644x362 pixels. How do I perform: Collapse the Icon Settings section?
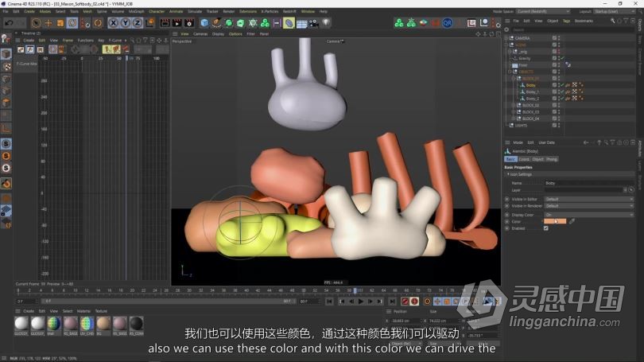(508, 174)
